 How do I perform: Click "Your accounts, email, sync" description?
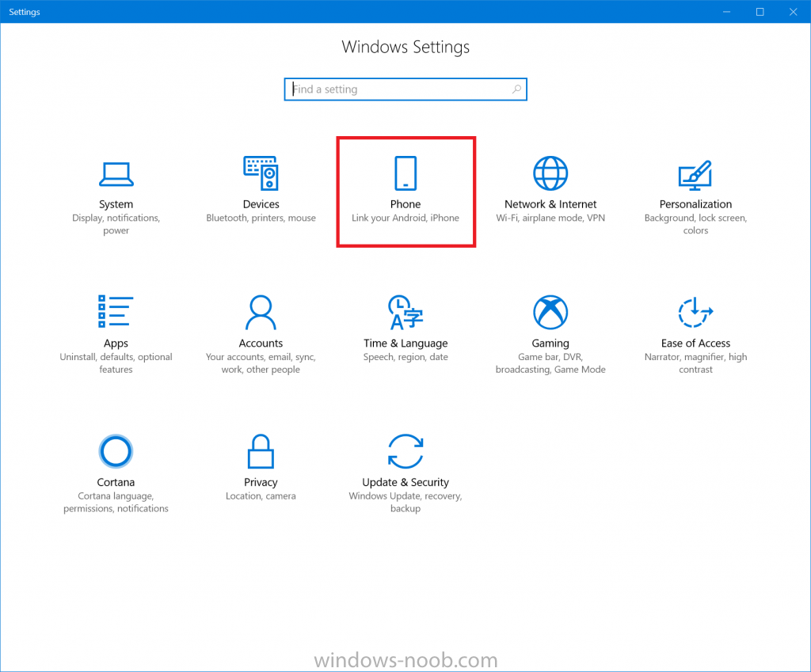[x=261, y=363]
